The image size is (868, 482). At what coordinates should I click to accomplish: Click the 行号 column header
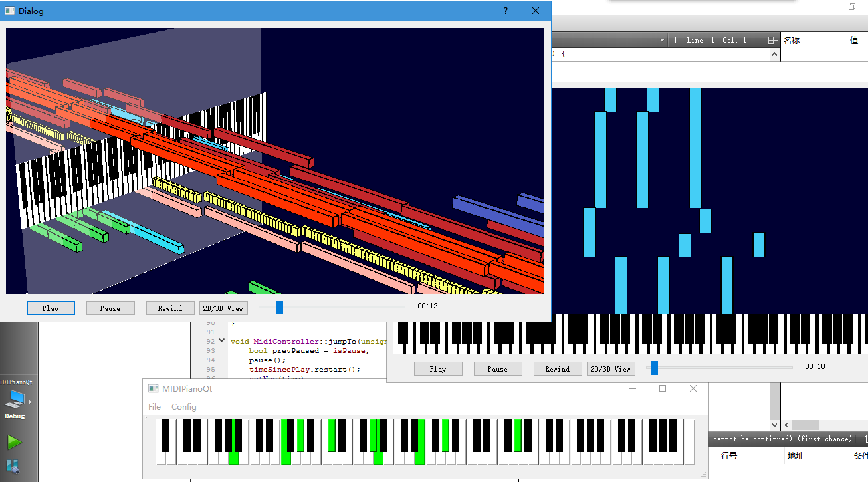(729, 456)
